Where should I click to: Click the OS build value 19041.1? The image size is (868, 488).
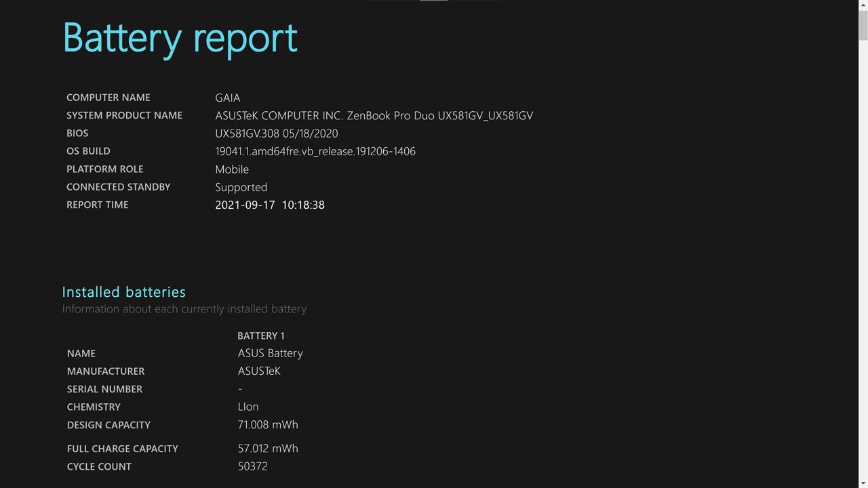pyautogui.click(x=315, y=151)
